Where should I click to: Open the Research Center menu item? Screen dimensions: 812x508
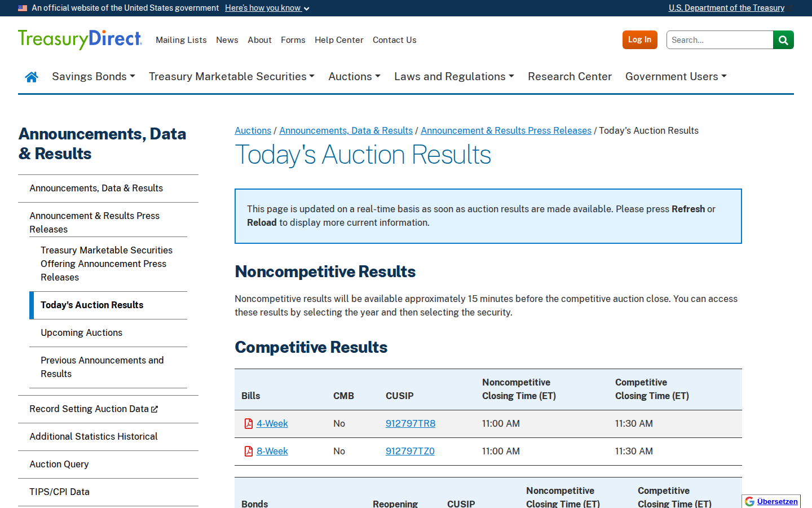tap(570, 77)
